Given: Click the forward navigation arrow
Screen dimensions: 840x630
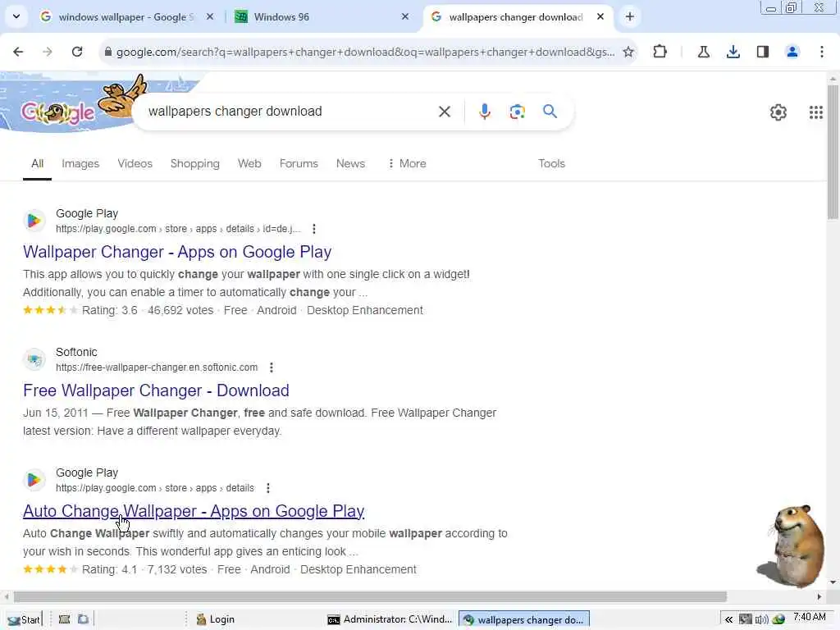Looking at the screenshot, I should (x=48, y=52).
